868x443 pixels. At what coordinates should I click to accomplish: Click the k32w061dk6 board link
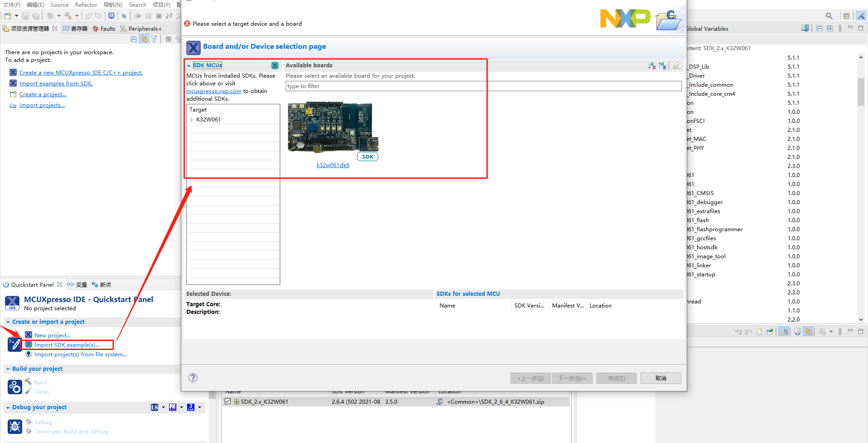(333, 165)
